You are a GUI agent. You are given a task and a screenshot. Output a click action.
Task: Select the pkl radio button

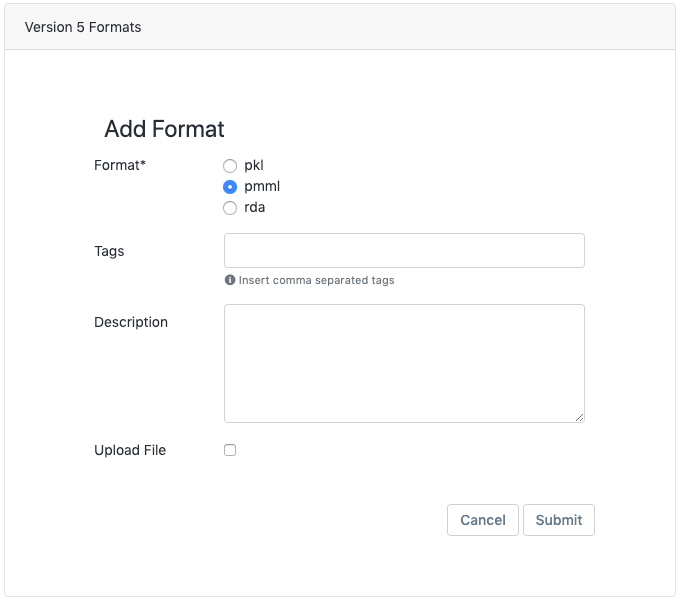click(230, 166)
